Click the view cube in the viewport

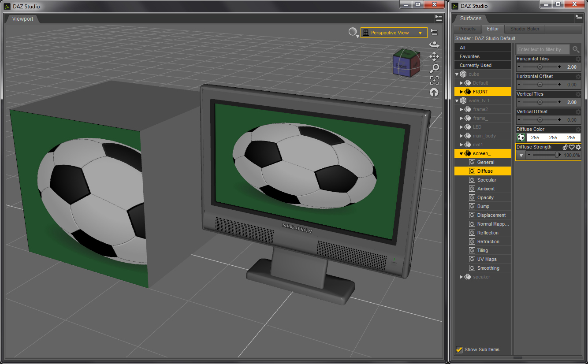[x=406, y=62]
